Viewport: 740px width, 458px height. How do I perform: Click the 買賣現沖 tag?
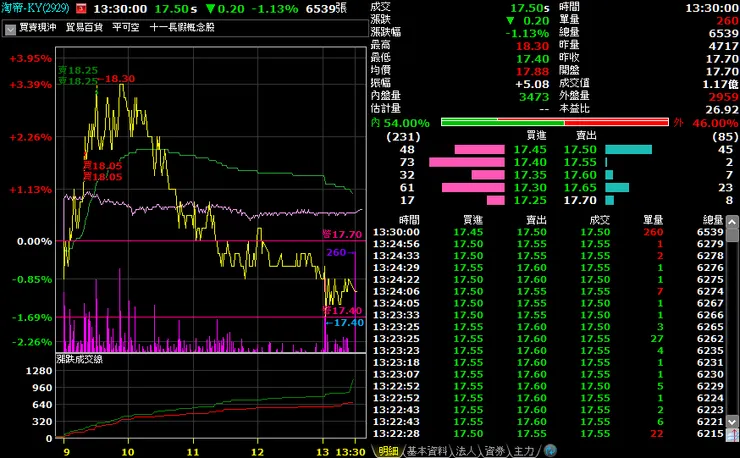click(38, 27)
